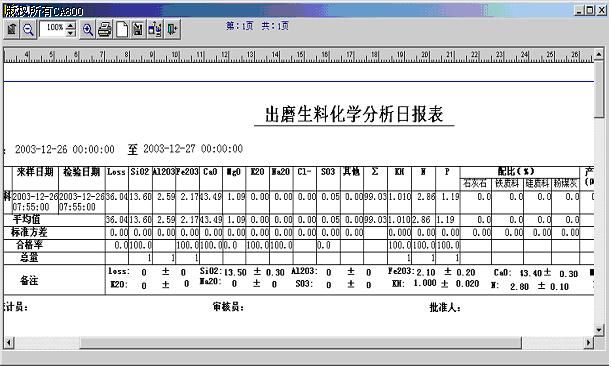Click the report title 出磨生料化学分析日报表
Screen dimensions: 611x367
354,115
